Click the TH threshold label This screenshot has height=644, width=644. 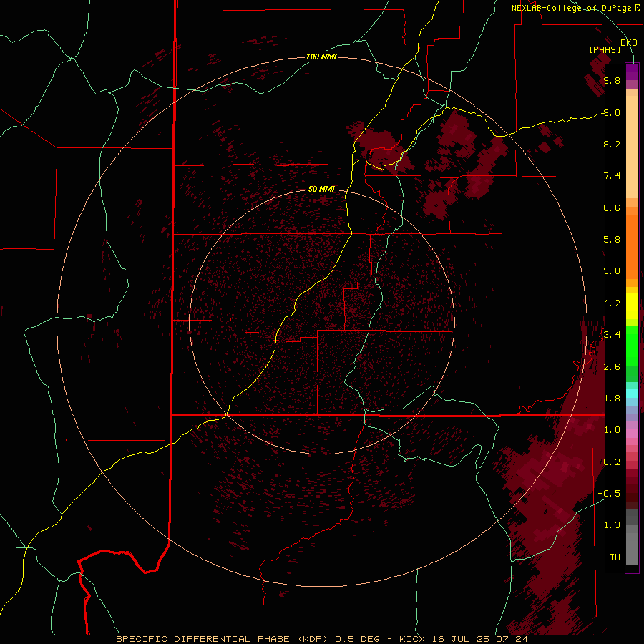615,557
